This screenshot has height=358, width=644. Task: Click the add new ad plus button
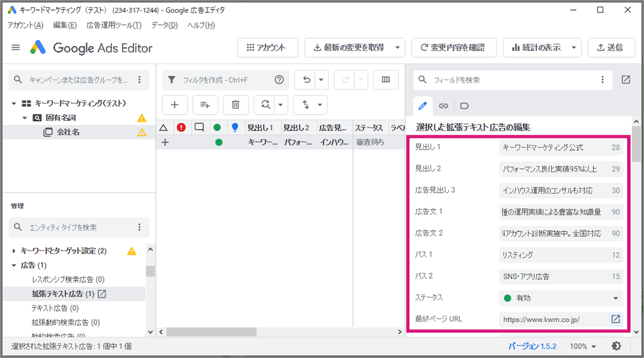[x=175, y=105]
